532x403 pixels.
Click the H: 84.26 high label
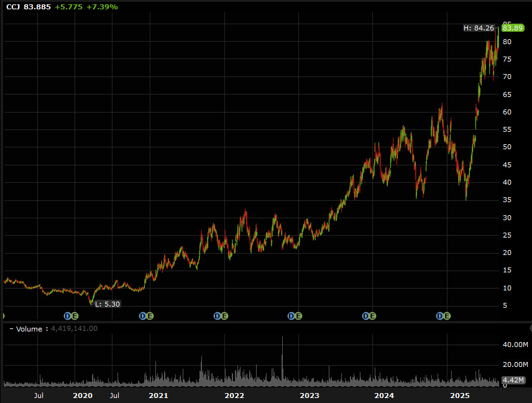479,28
